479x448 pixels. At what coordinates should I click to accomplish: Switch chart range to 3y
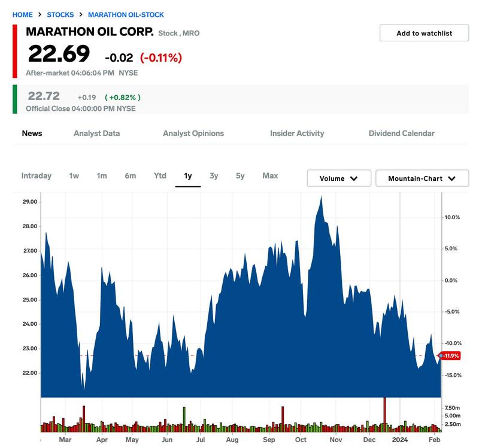(x=214, y=175)
